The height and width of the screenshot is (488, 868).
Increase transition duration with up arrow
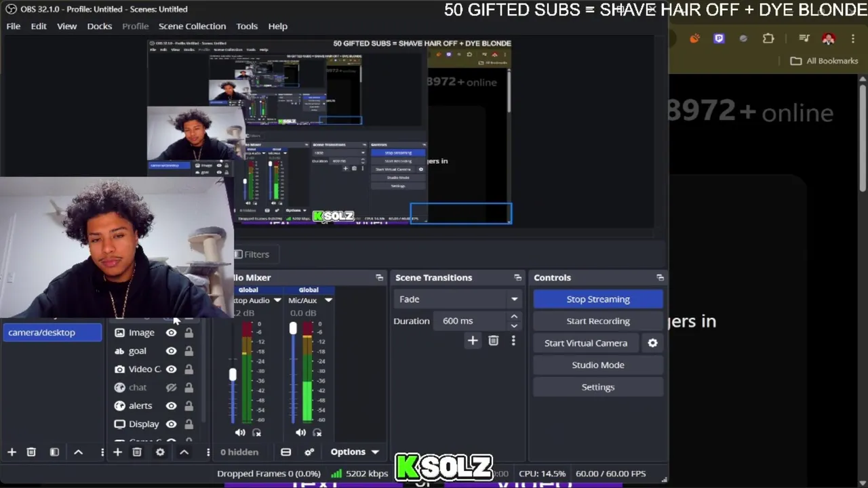pyautogui.click(x=514, y=317)
